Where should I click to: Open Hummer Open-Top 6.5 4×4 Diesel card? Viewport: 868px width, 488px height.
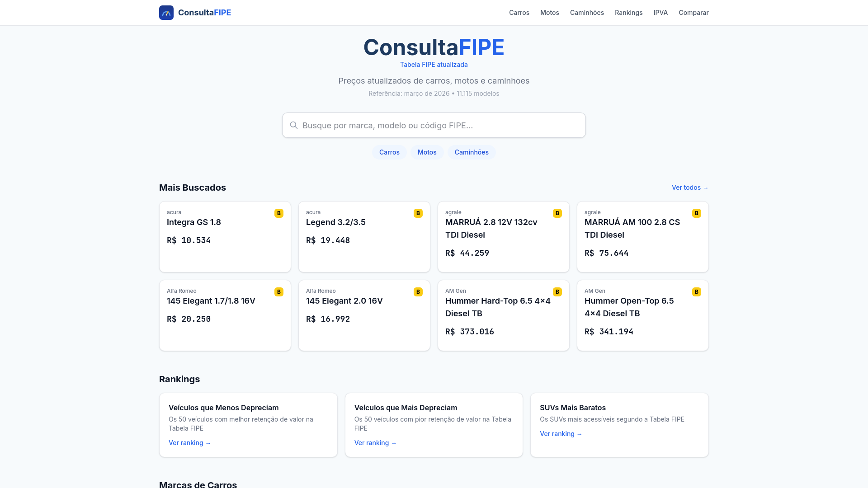point(643,315)
